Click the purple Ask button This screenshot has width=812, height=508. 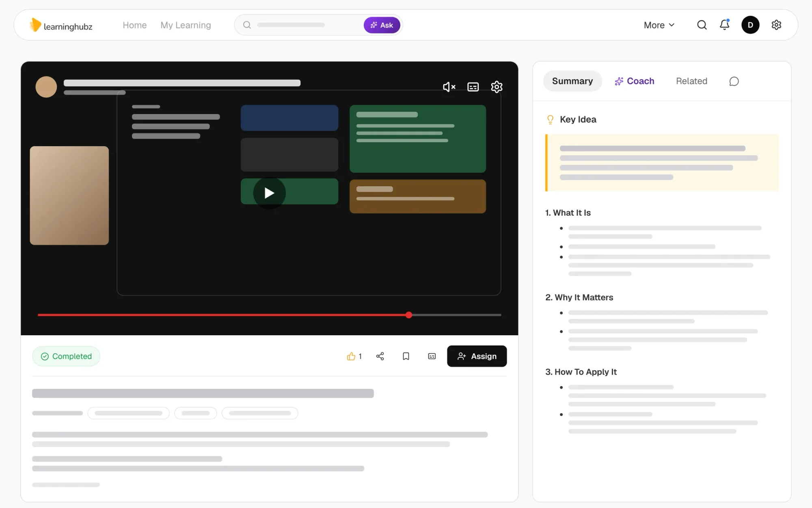coord(382,25)
